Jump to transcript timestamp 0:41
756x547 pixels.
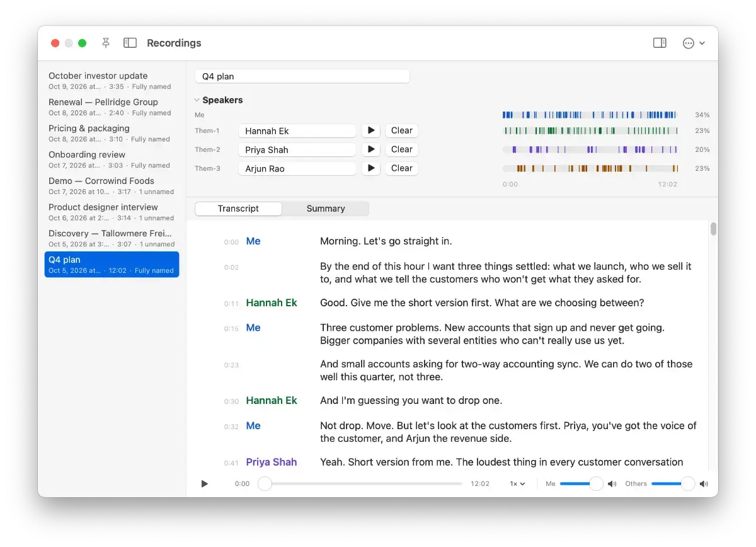coord(231,463)
